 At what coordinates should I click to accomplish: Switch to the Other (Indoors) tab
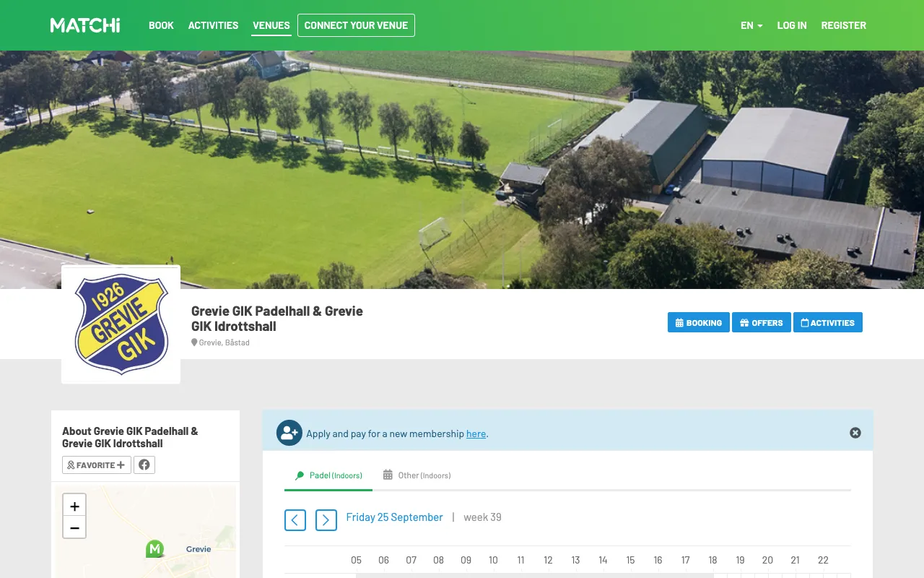pos(417,475)
